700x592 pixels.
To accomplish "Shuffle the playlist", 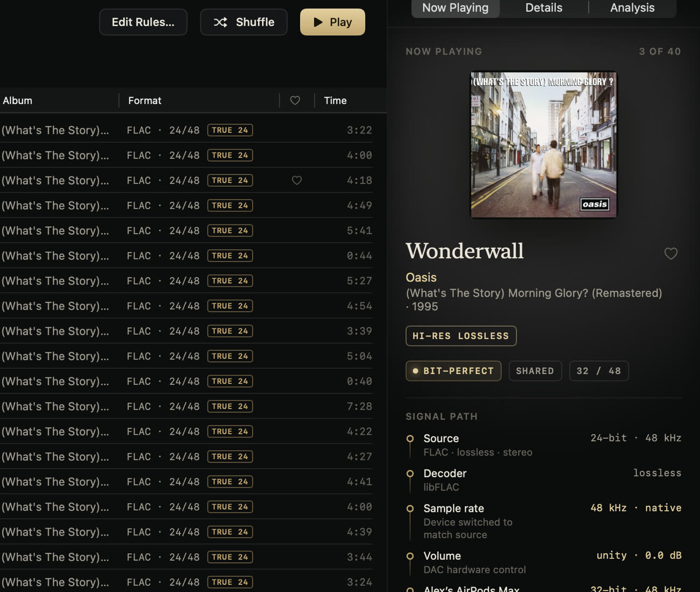I will pyautogui.click(x=244, y=22).
